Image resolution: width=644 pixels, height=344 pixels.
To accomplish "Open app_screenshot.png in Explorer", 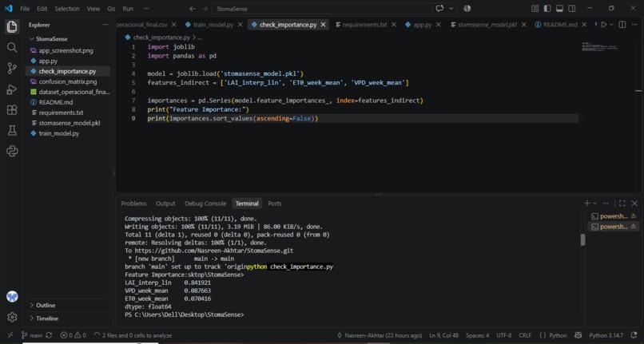I will (66, 50).
